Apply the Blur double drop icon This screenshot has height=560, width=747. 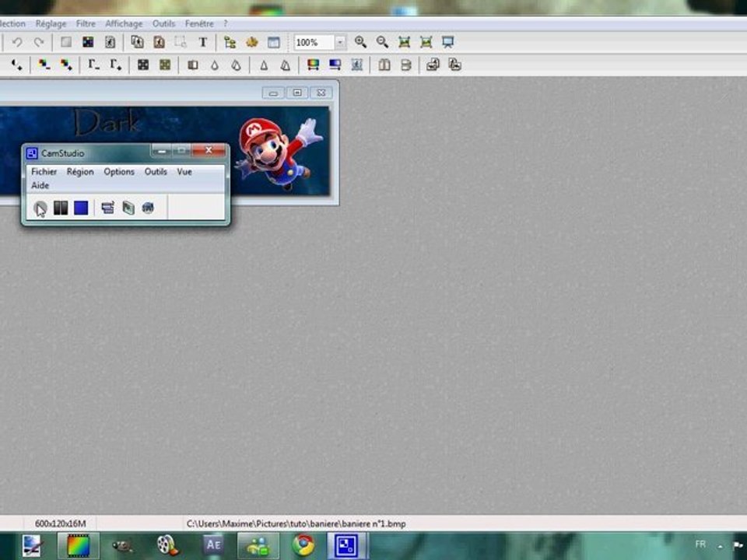coord(237,65)
